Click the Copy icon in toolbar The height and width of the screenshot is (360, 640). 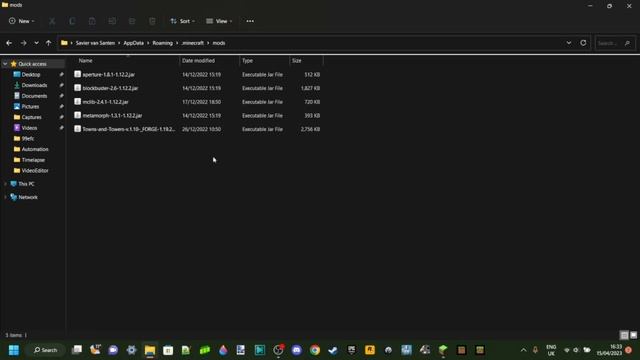pyautogui.click(x=72, y=21)
